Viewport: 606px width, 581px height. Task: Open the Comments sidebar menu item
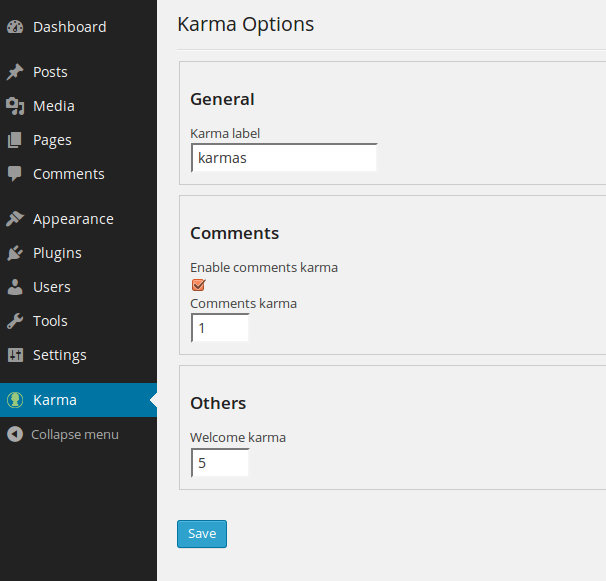coord(78,174)
